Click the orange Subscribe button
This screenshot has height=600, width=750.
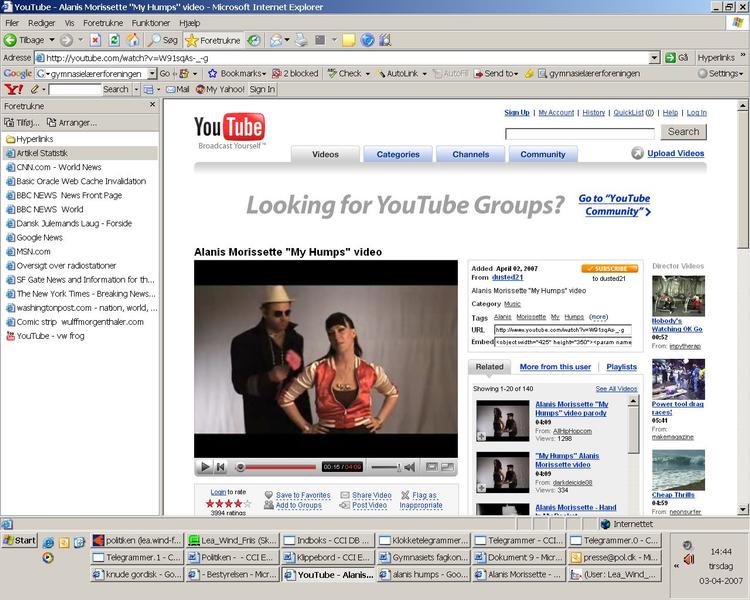click(x=610, y=268)
